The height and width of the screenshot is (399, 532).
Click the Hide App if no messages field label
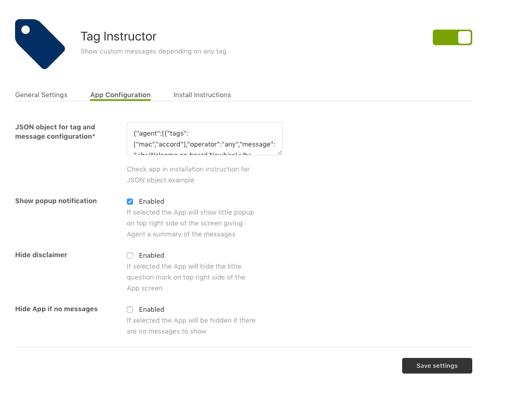tap(56, 309)
